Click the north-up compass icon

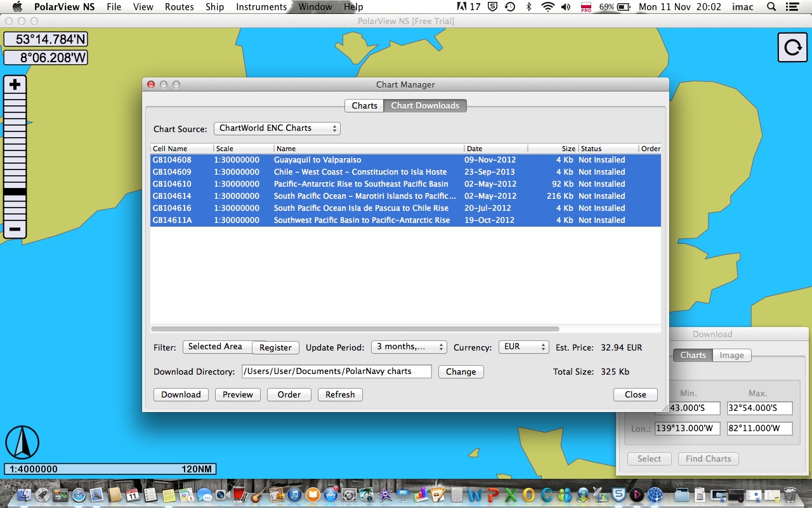point(22,443)
